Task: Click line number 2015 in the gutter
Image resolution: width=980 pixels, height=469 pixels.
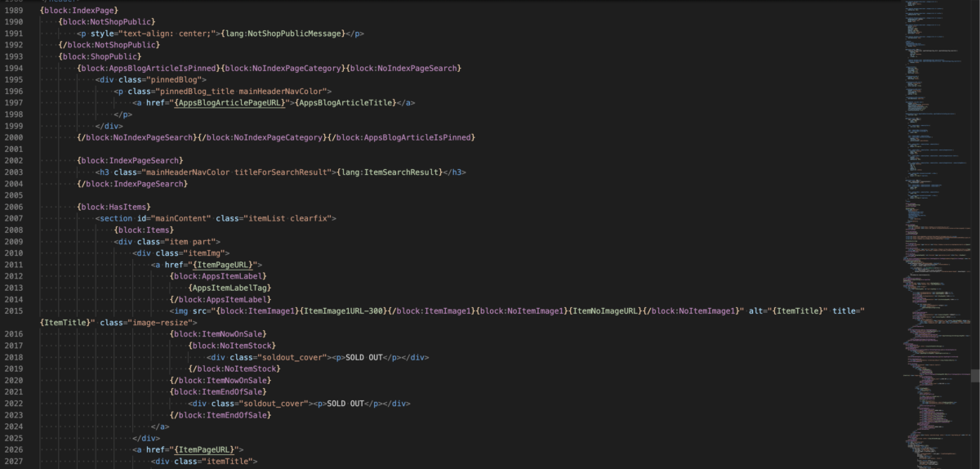Action: point(13,310)
